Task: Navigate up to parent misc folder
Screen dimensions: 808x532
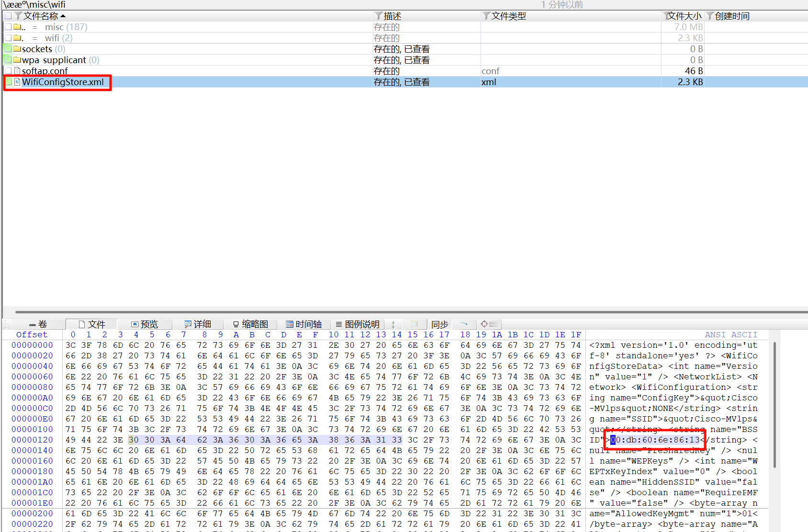Action: pos(54,27)
